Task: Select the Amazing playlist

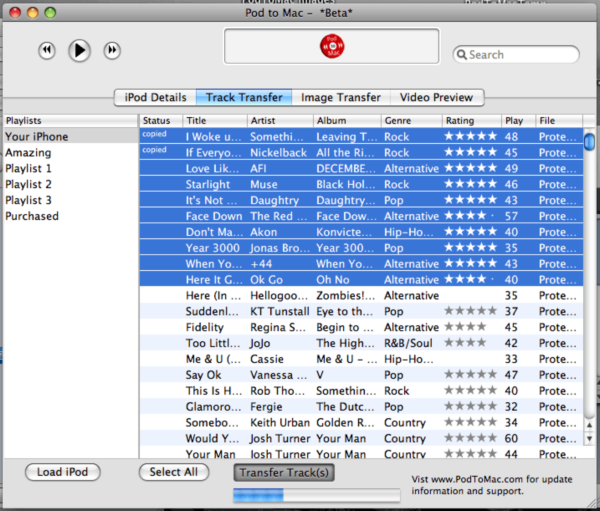Action: click(71, 152)
